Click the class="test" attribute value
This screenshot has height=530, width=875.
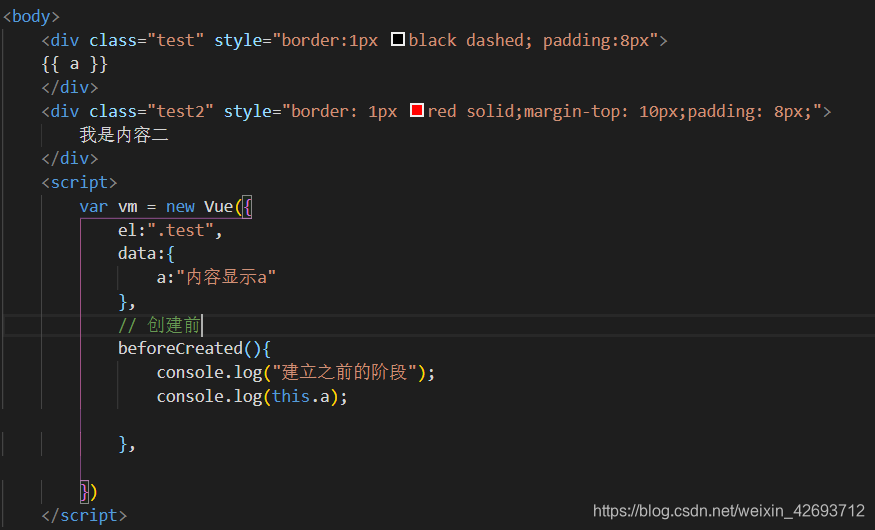click(175, 40)
